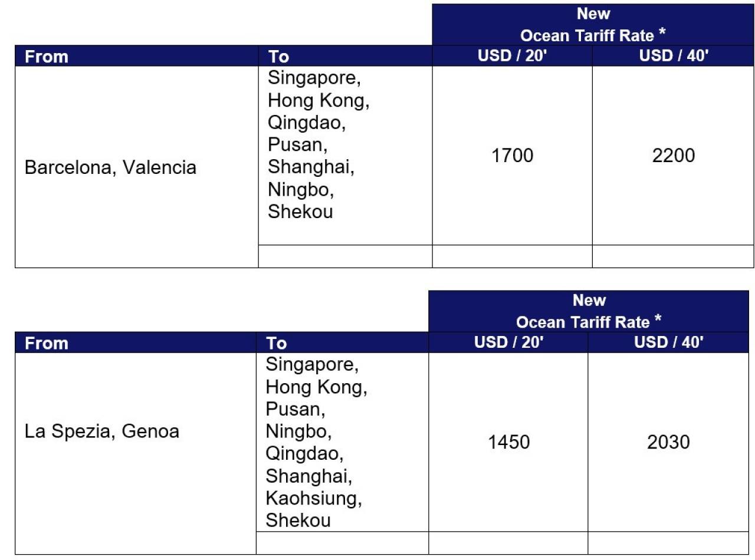755x560 pixels.
Task: Select the 2030 rate value
Action: point(668,442)
